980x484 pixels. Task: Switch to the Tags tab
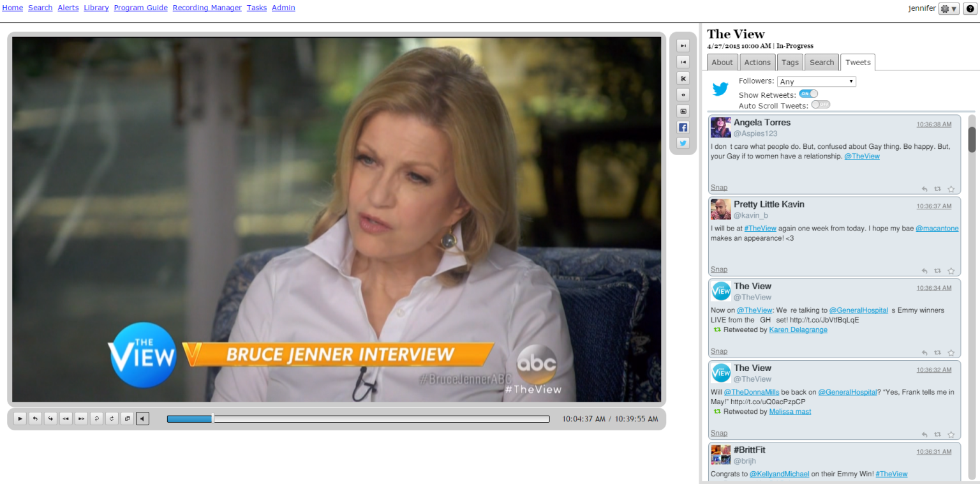(x=790, y=62)
